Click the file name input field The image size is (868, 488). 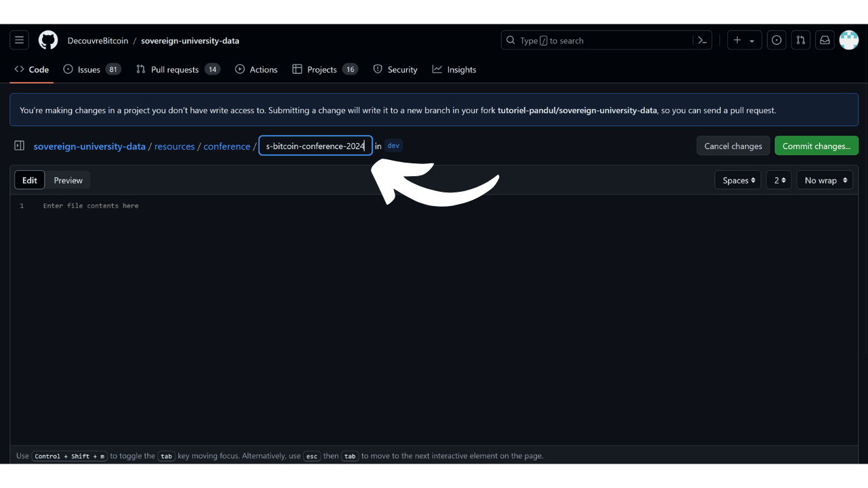tap(315, 146)
